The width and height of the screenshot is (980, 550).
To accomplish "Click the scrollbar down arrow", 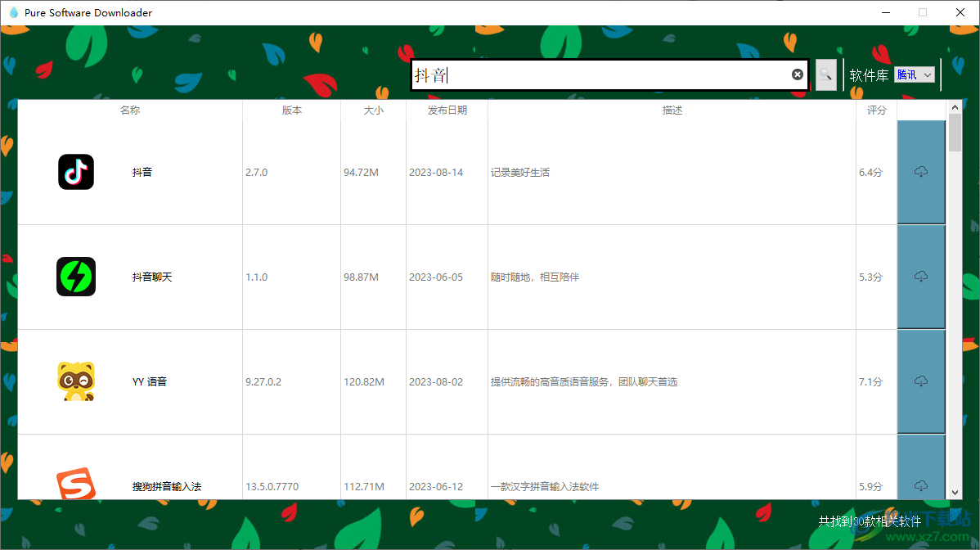I will pyautogui.click(x=955, y=493).
